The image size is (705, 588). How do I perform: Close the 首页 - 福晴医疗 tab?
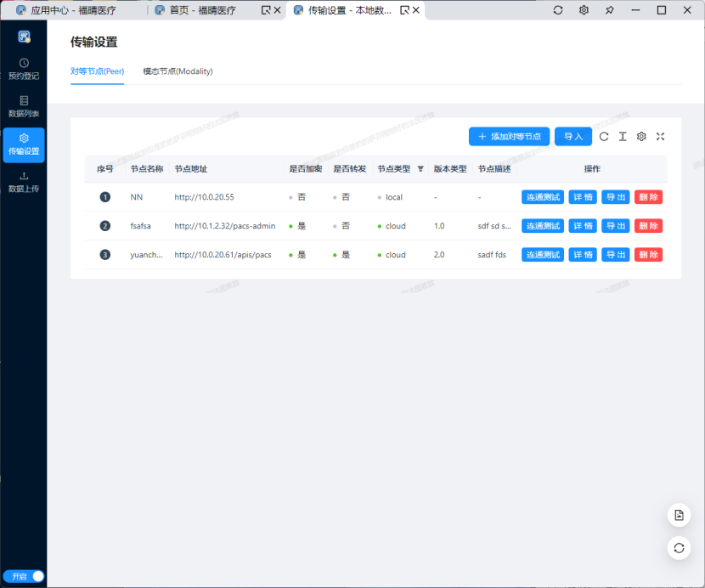(277, 10)
